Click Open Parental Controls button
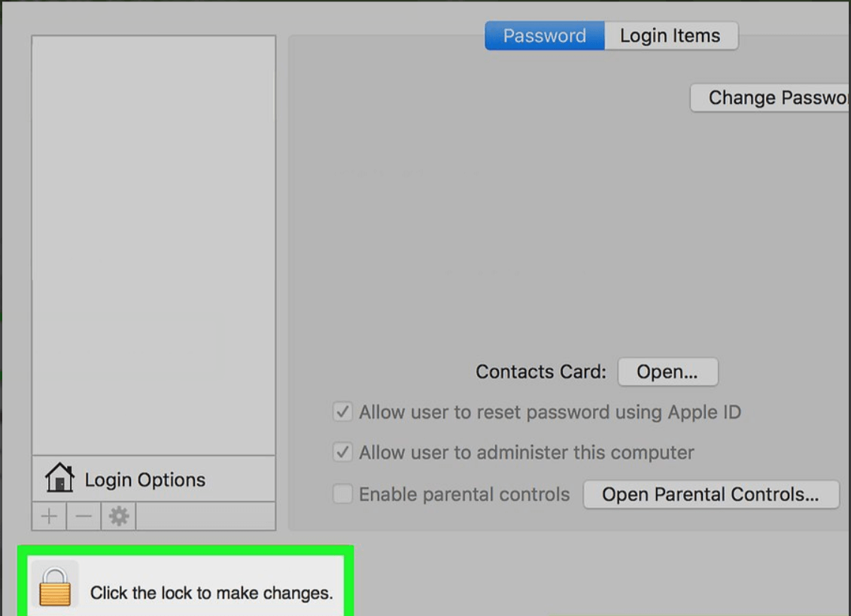Screen dimensions: 851x616 pyautogui.click(x=711, y=494)
